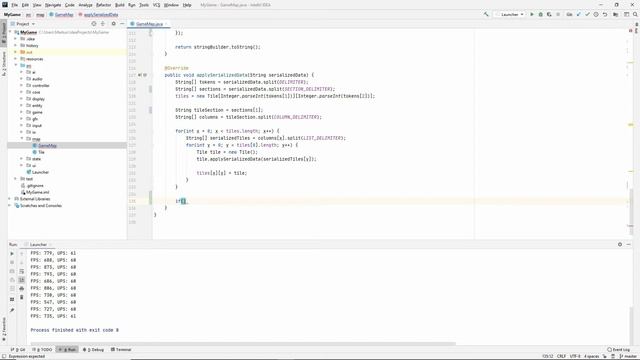Clear console output with trash icon
The width and height of the screenshot is (640, 360).
(x=22, y=297)
